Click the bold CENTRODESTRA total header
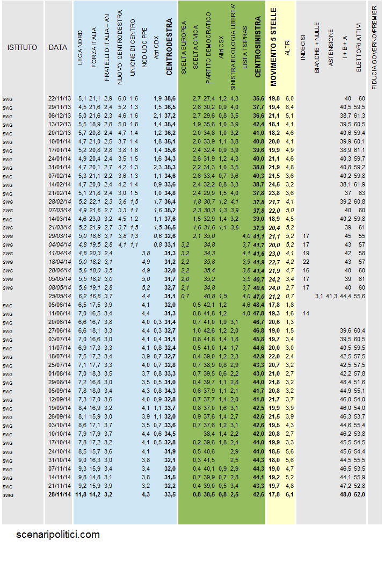Image resolution: width=392 pixels, height=569 pixels. pyautogui.click(x=169, y=47)
